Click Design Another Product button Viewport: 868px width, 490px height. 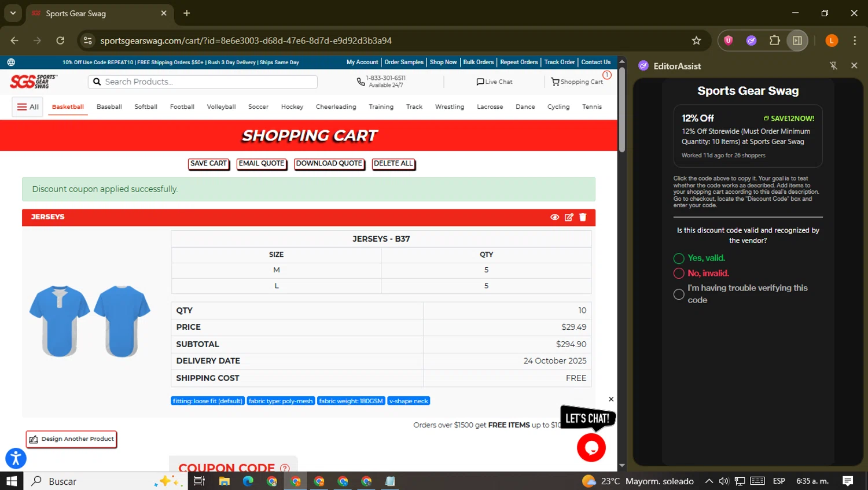(x=71, y=439)
